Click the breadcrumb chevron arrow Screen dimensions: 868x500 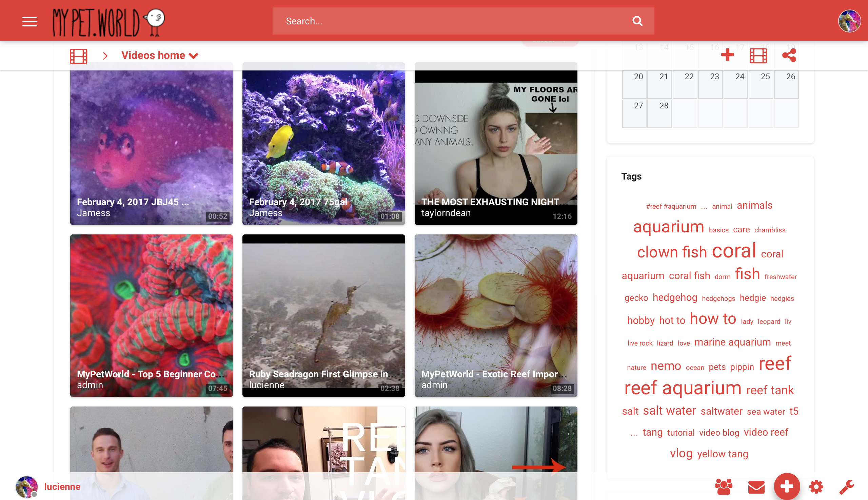(x=105, y=56)
